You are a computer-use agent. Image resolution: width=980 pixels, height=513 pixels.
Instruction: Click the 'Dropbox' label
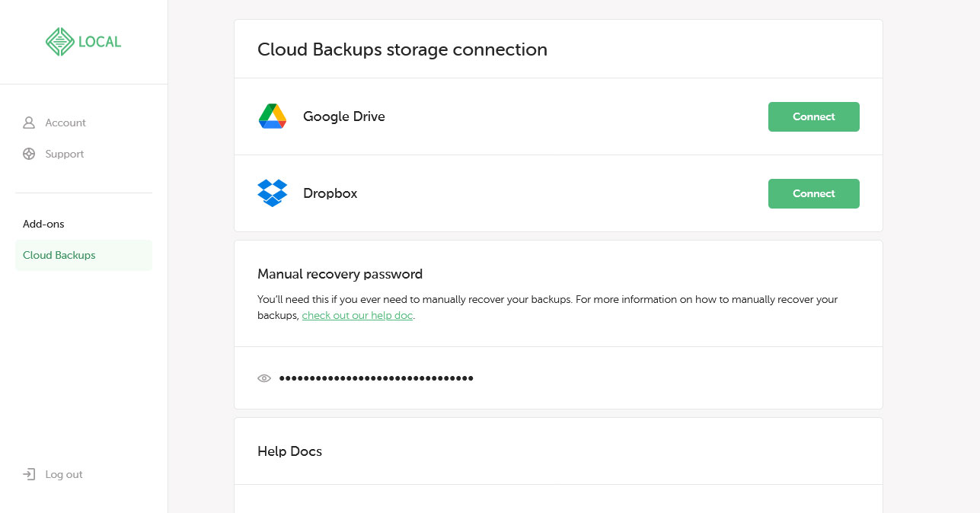(330, 193)
